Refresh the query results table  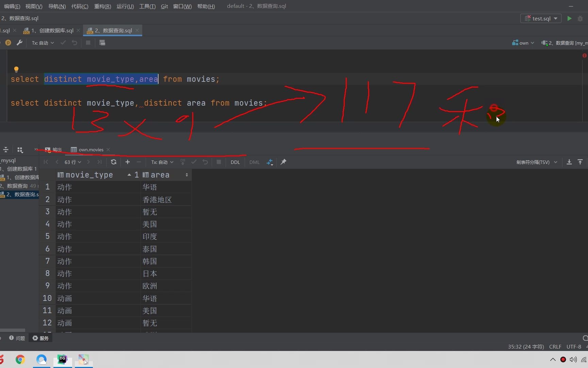[113, 162]
